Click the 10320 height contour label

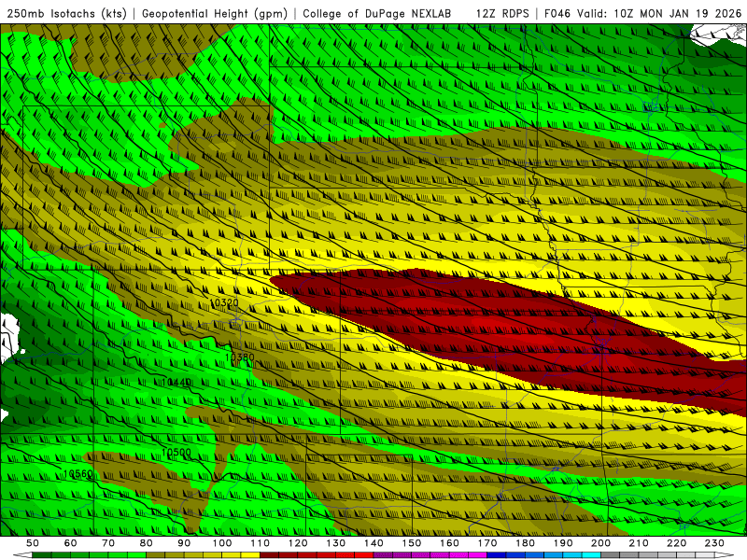[x=224, y=302]
